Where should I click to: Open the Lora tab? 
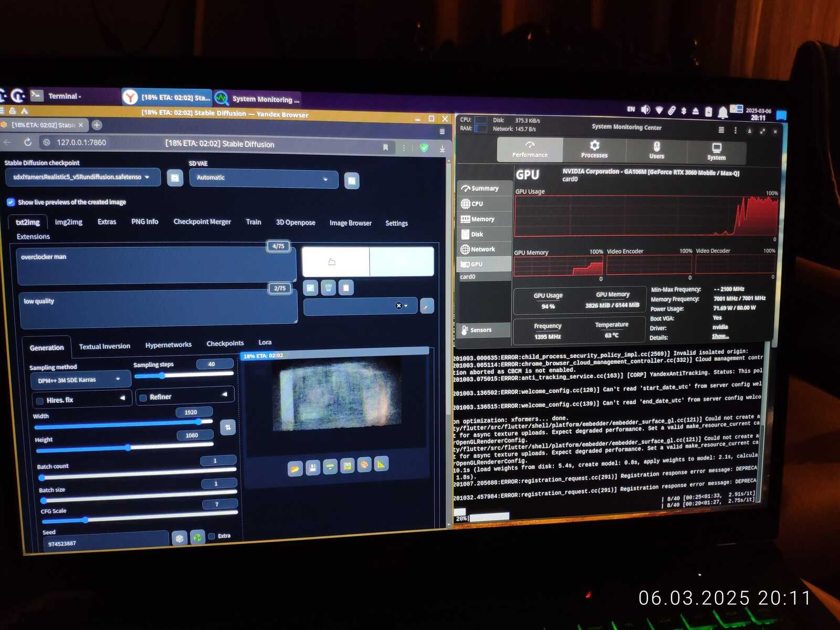point(265,342)
